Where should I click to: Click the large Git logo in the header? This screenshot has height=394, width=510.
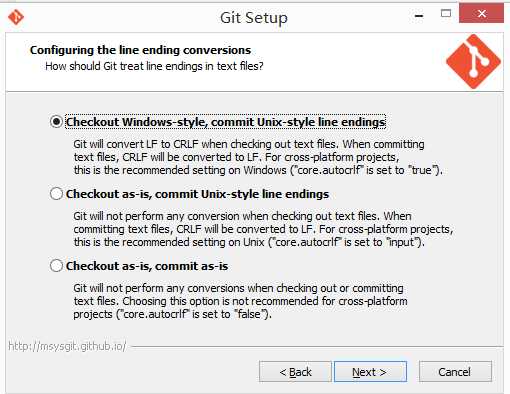(x=473, y=61)
